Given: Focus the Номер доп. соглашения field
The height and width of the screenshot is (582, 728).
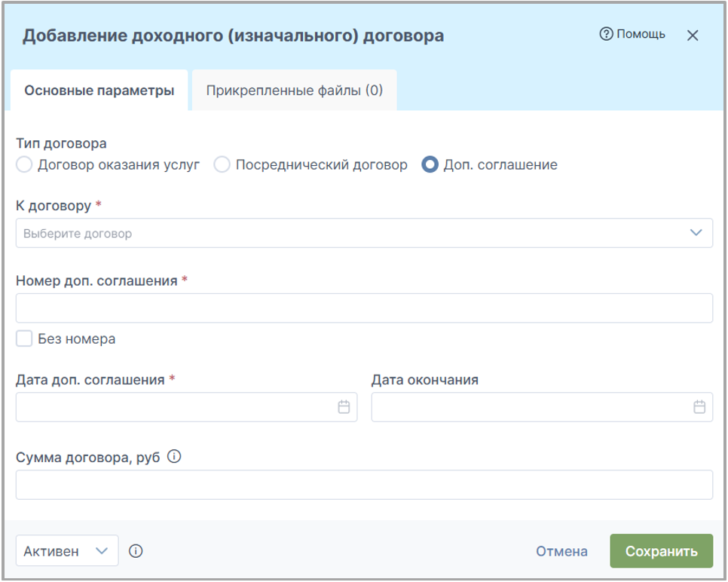Looking at the screenshot, I should [364, 308].
